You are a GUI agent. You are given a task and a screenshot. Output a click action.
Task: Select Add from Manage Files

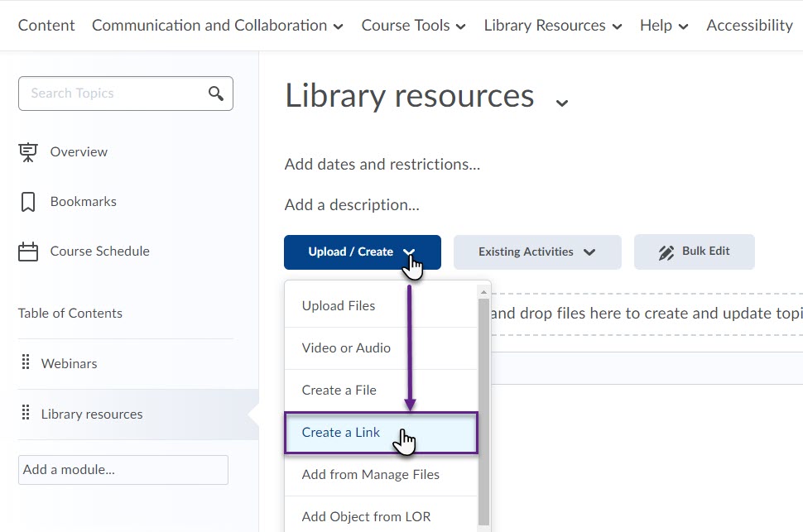(381, 475)
